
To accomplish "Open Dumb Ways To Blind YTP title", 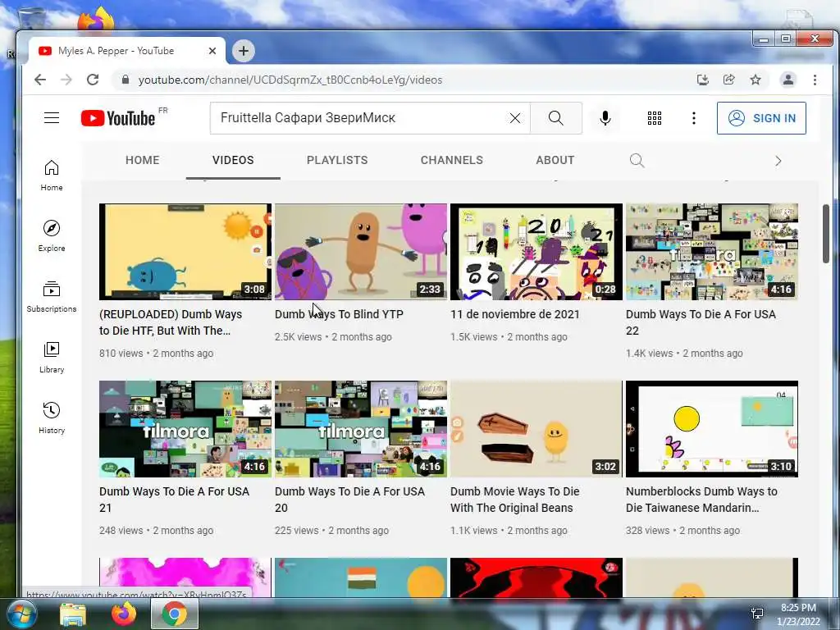I will (339, 314).
